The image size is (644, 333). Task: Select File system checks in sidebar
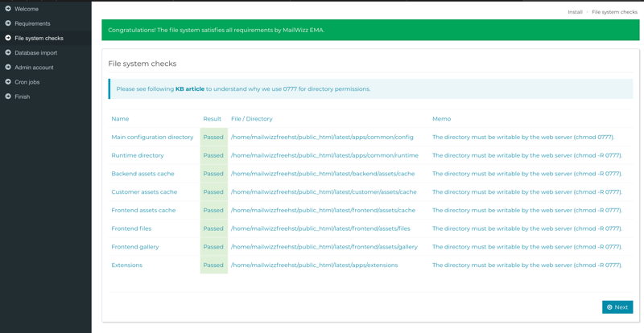click(46, 38)
